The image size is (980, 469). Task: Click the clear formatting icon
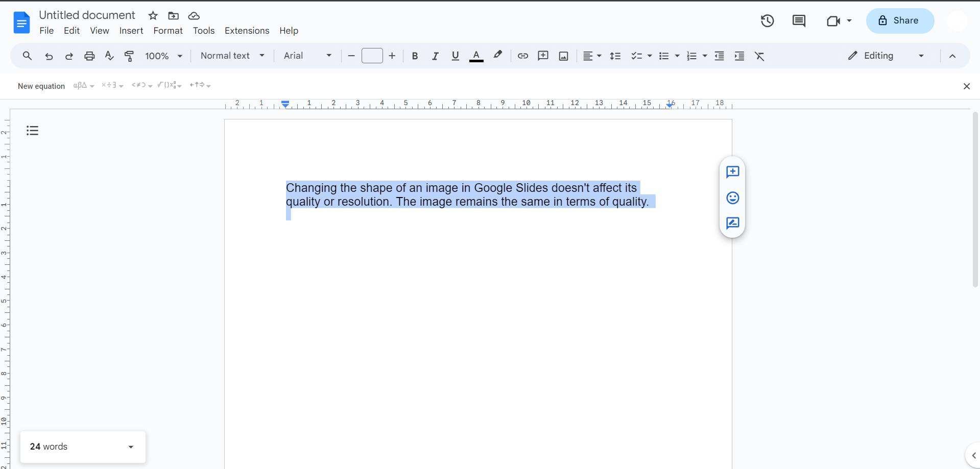(759, 56)
